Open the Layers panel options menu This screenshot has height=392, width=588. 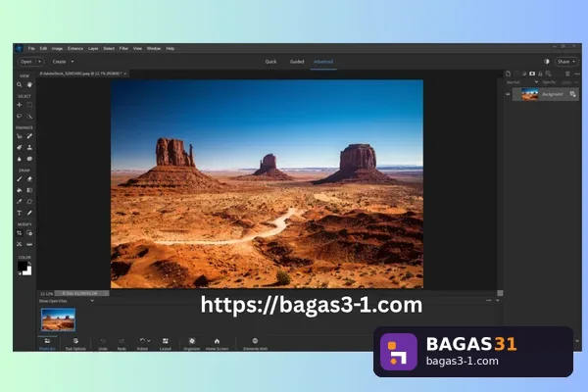(577, 73)
